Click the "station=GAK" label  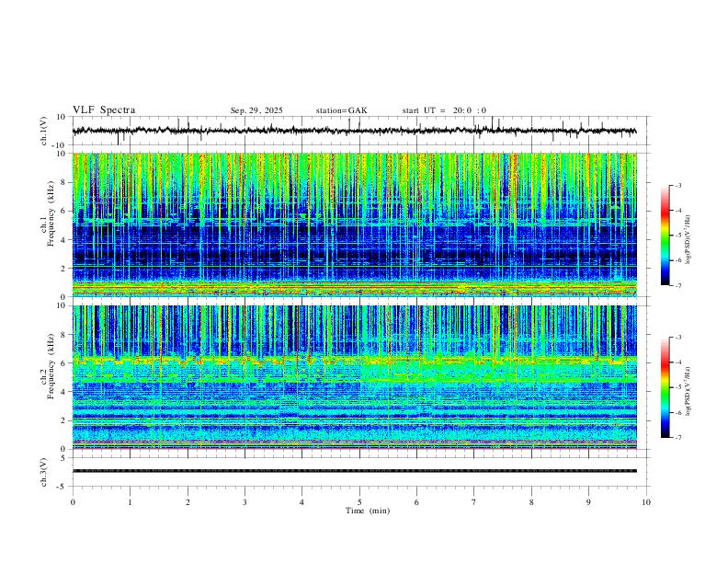[341, 110]
